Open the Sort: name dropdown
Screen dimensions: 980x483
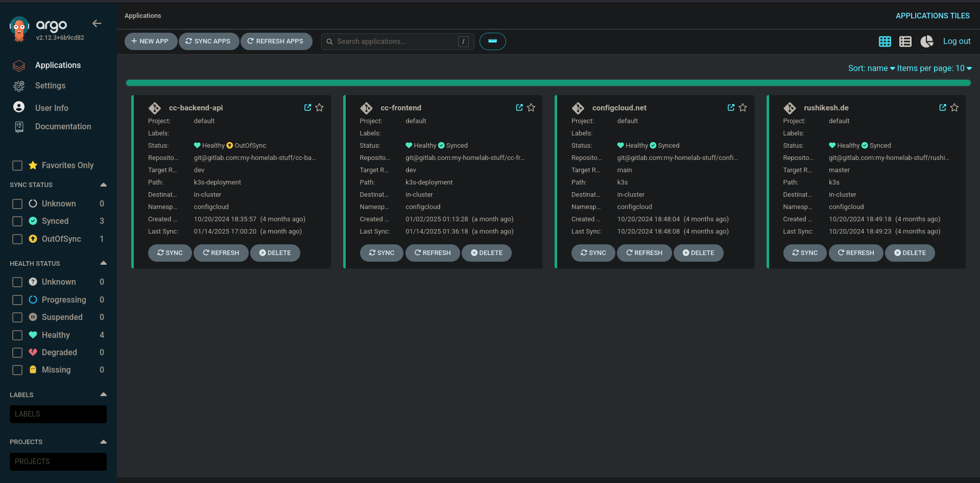click(x=871, y=68)
